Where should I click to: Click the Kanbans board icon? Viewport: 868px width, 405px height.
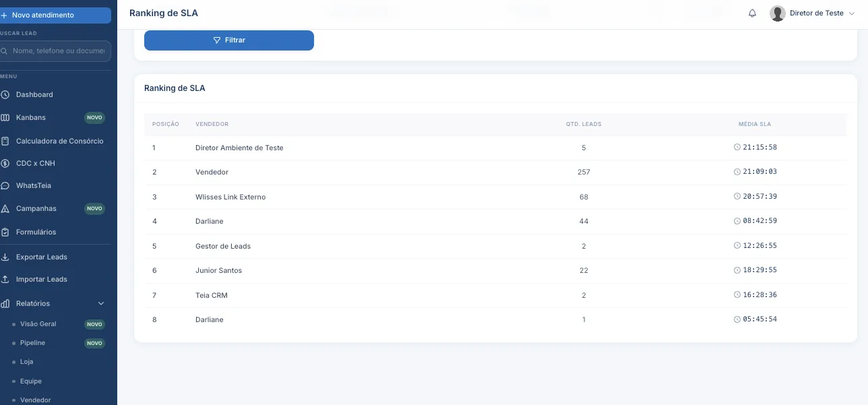[x=5, y=118]
